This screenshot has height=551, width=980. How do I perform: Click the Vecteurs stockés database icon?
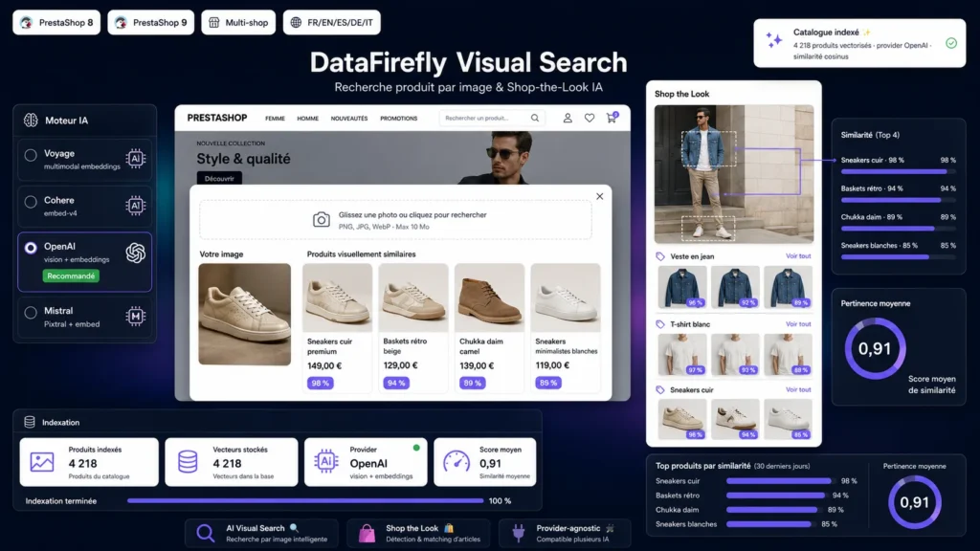point(188,462)
